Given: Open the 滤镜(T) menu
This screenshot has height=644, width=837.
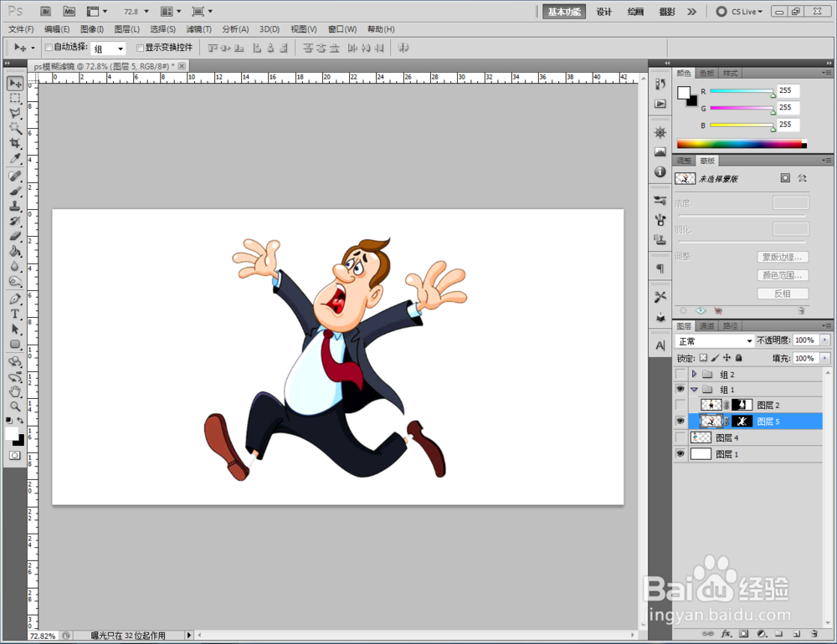Looking at the screenshot, I should point(198,29).
